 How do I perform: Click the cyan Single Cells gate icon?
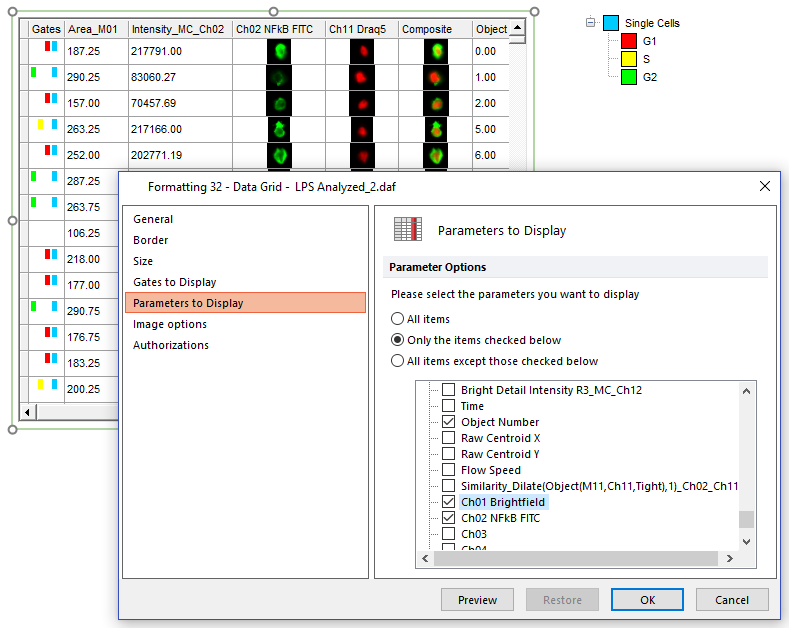611,23
